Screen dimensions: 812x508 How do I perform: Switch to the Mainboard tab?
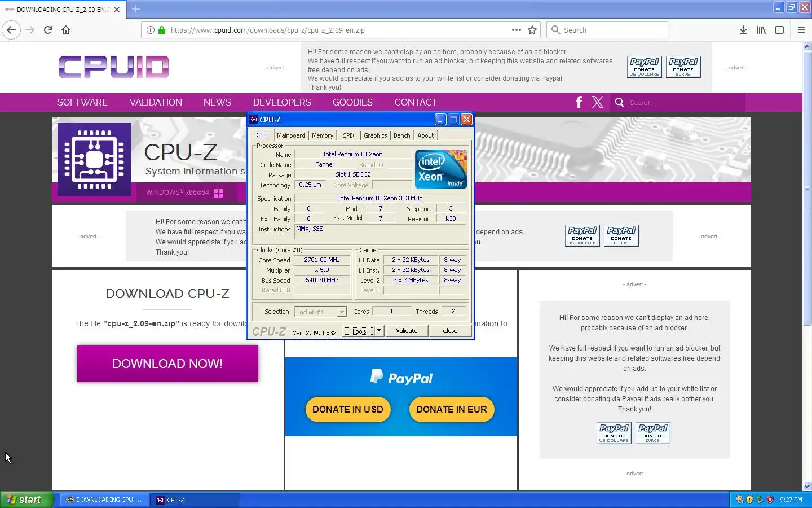tap(291, 135)
